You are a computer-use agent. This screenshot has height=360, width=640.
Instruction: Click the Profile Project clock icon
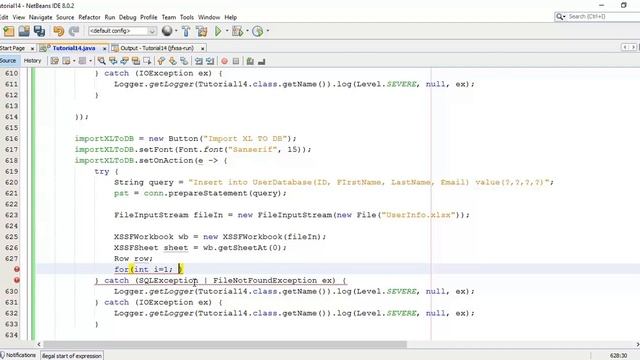[258, 31]
